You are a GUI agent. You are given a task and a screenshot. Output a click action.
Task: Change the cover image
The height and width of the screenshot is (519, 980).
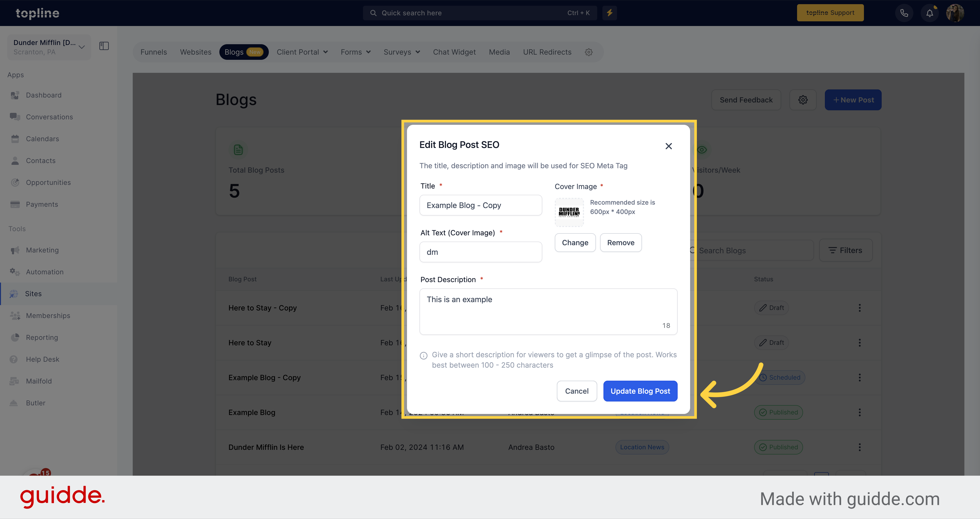tap(575, 243)
